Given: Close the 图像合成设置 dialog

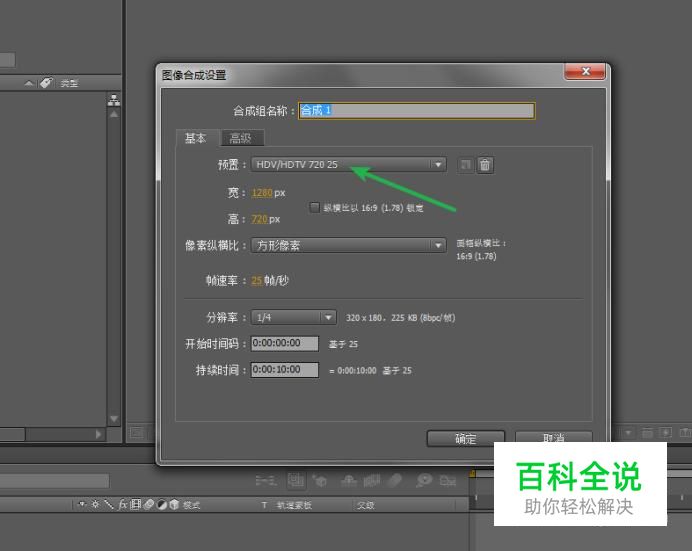Looking at the screenshot, I should (585, 71).
